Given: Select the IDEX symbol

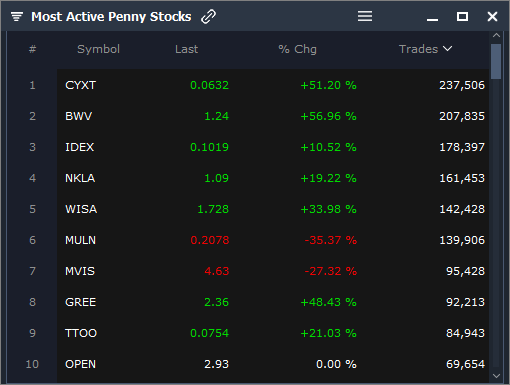Looking at the screenshot, I should tap(79, 147).
